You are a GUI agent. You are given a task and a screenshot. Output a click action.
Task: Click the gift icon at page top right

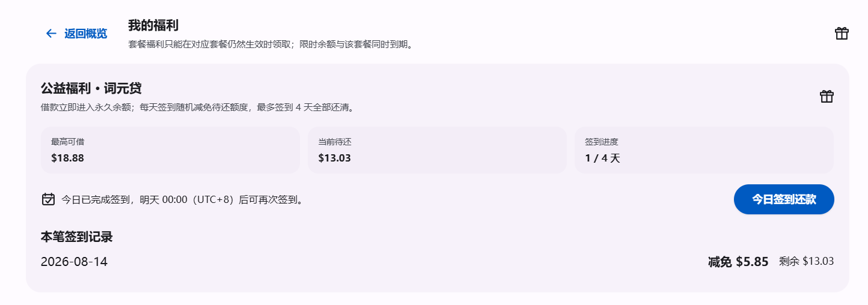(842, 34)
